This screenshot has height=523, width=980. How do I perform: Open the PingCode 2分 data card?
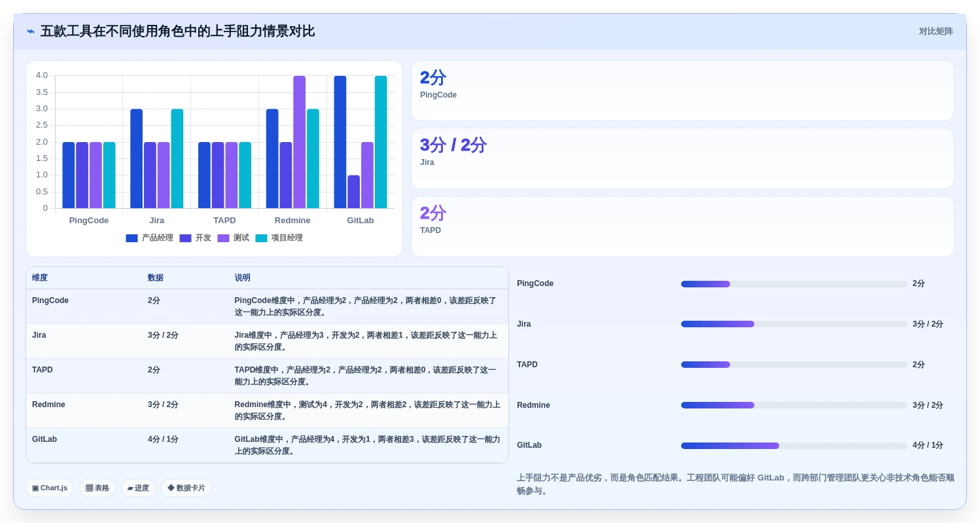682,90
